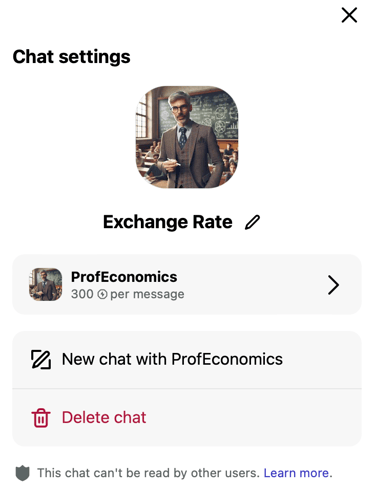Choose Delete chat
This screenshot has height=486, width=375.
coord(104,417)
